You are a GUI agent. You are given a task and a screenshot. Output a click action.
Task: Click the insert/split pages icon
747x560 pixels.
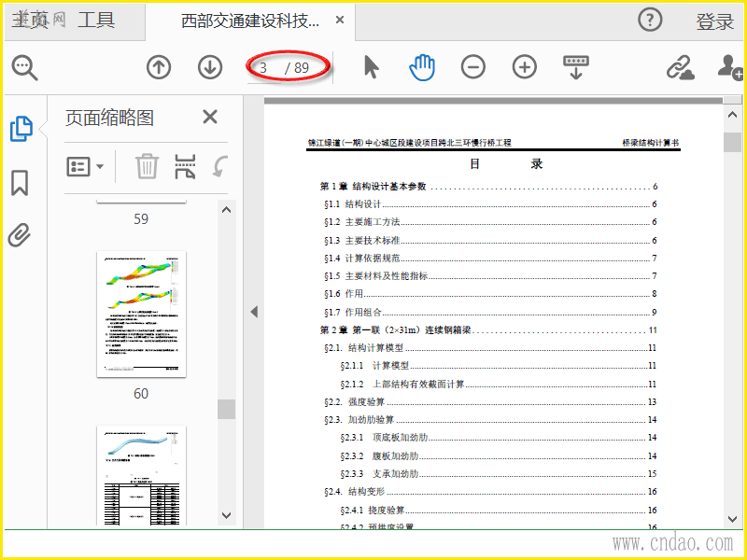pyautogui.click(x=185, y=166)
